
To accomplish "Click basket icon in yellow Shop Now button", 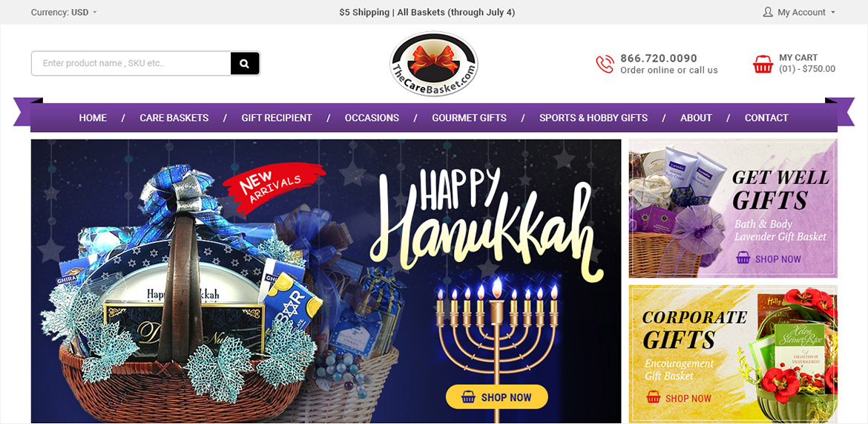I will [x=468, y=397].
